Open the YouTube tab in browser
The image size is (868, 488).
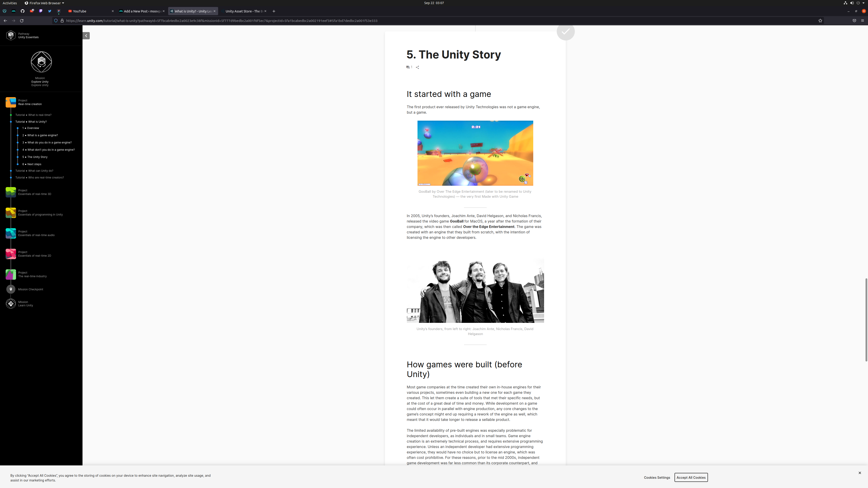click(80, 11)
